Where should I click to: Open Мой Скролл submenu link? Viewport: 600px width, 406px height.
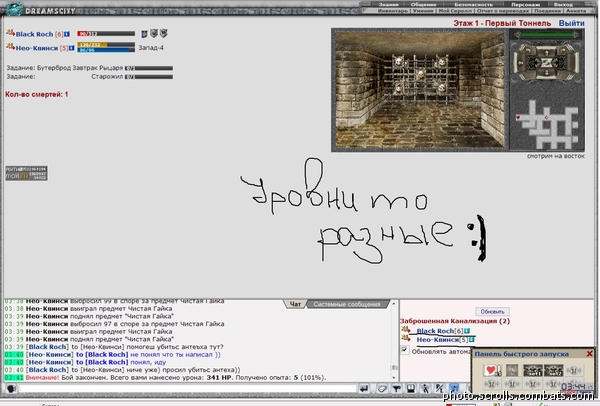455,11
